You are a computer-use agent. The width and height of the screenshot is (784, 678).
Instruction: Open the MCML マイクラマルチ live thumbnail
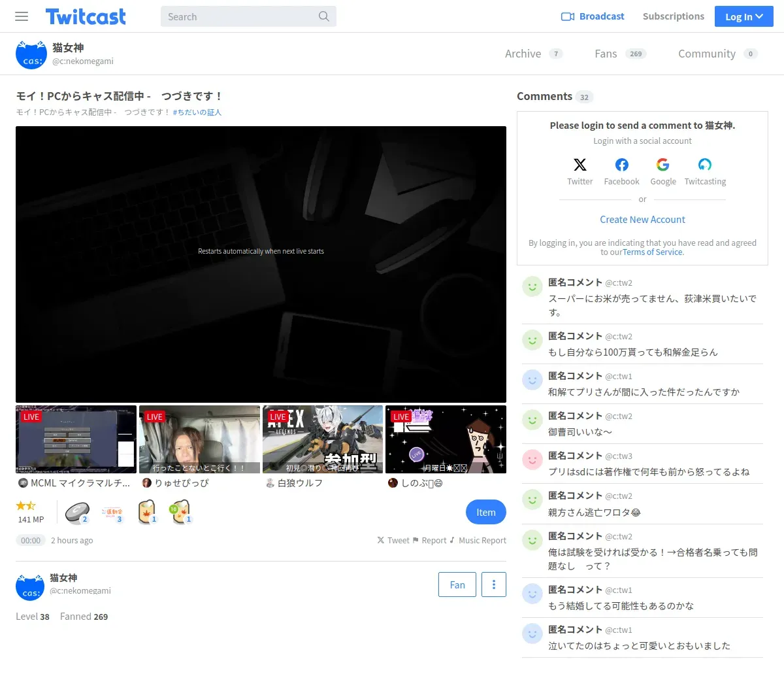click(76, 439)
